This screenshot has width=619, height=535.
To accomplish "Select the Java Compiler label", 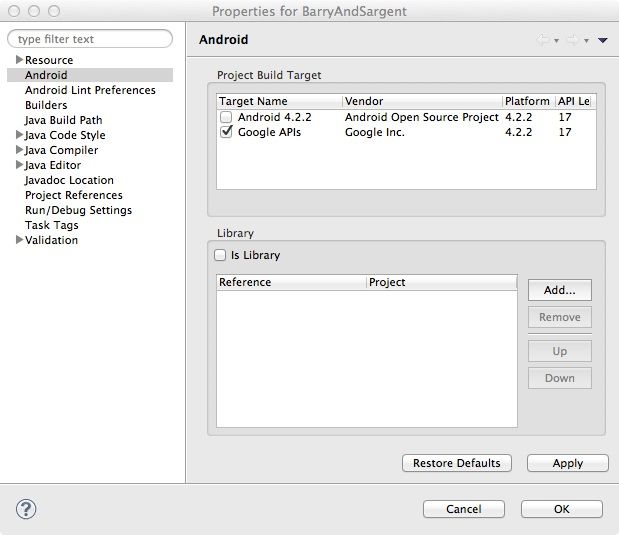I will click(61, 150).
